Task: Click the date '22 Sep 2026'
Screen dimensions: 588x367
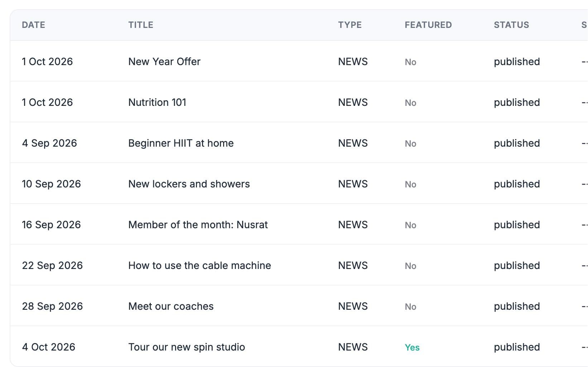Action: (x=52, y=265)
